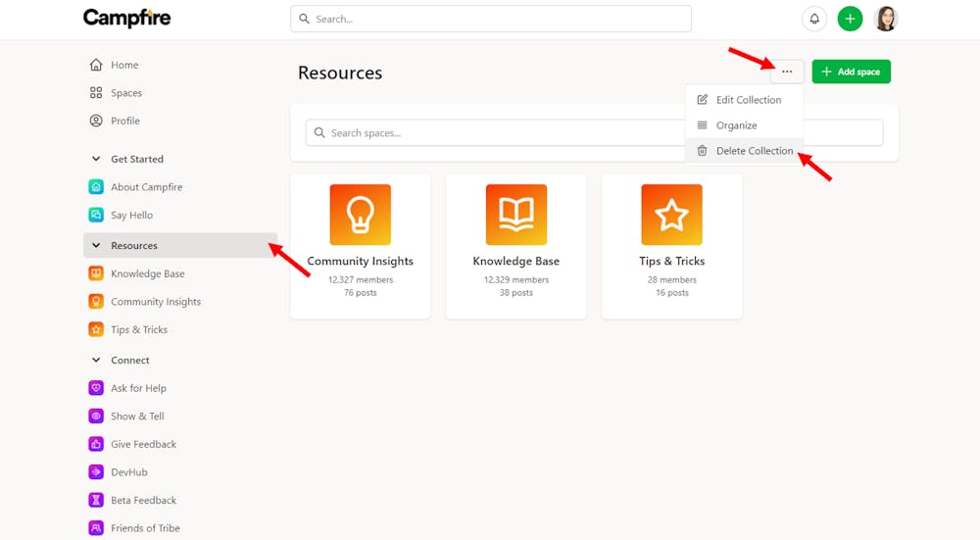Click the DevHub purple icon
Viewport: 980px width, 540px height.
click(96, 471)
